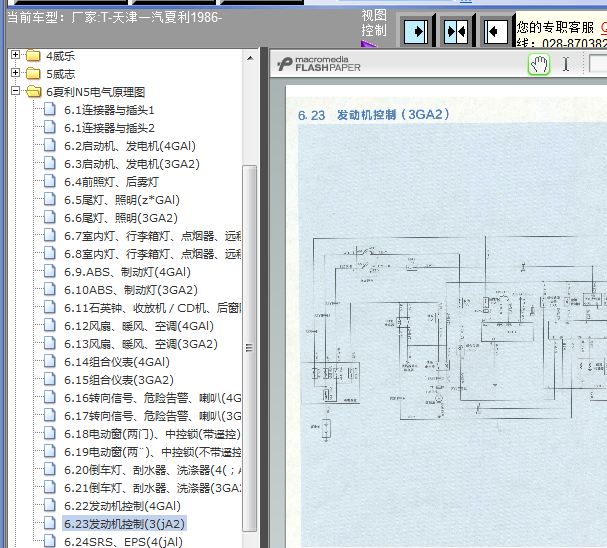Select 6.14组合仪表(4GAI) in tree
607x548 pixels.
pyautogui.click(x=117, y=362)
